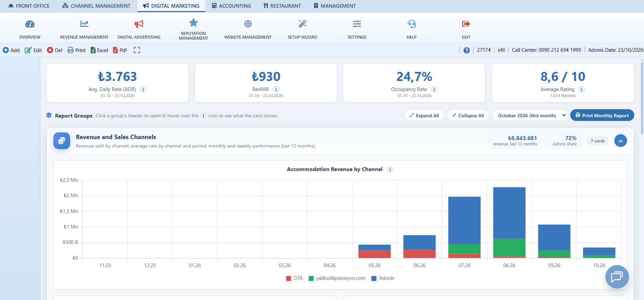
Task: Open the chat bubble widget
Action: pos(617,277)
